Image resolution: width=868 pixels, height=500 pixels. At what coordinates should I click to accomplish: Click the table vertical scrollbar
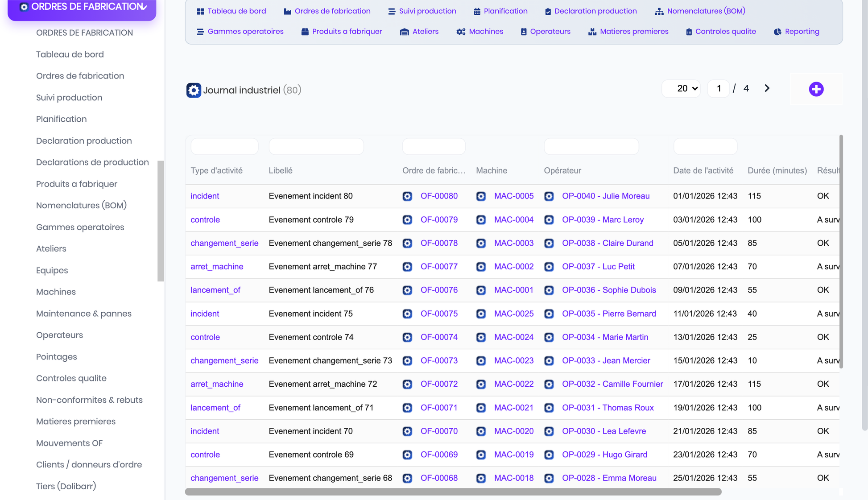click(841, 252)
